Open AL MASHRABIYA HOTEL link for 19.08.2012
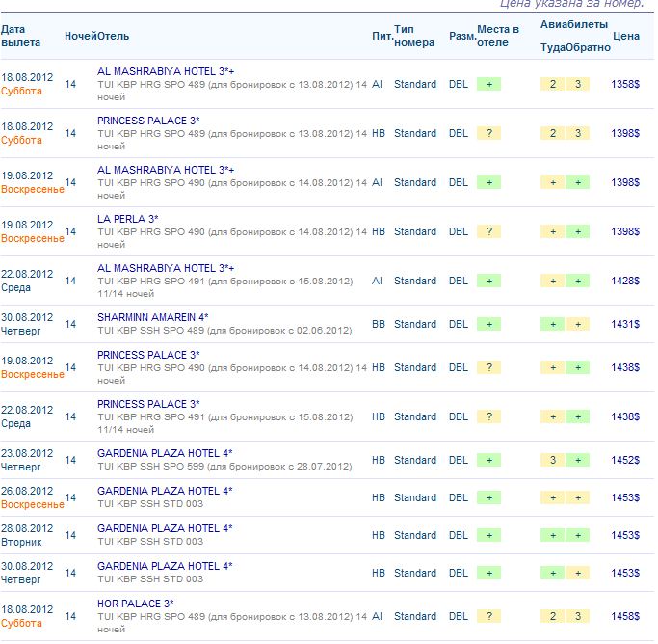The width and height of the screenshot is (658, 644). coord(166,170)
